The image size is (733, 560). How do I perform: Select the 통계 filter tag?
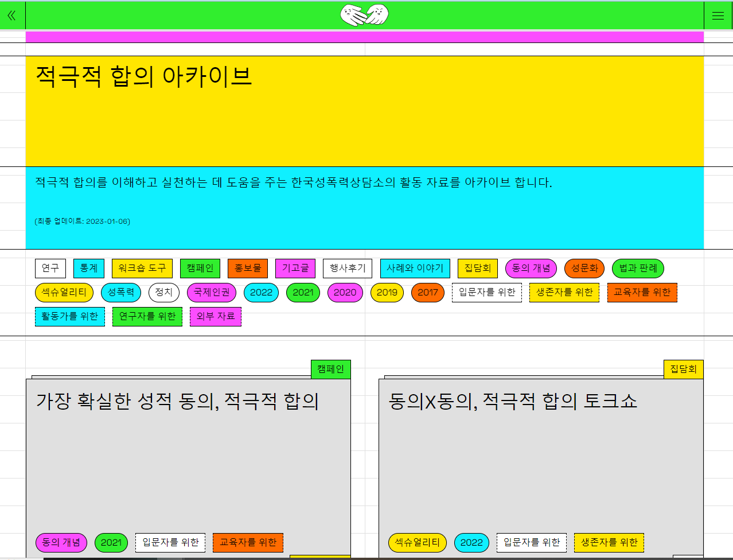click(x=89, y=269)
